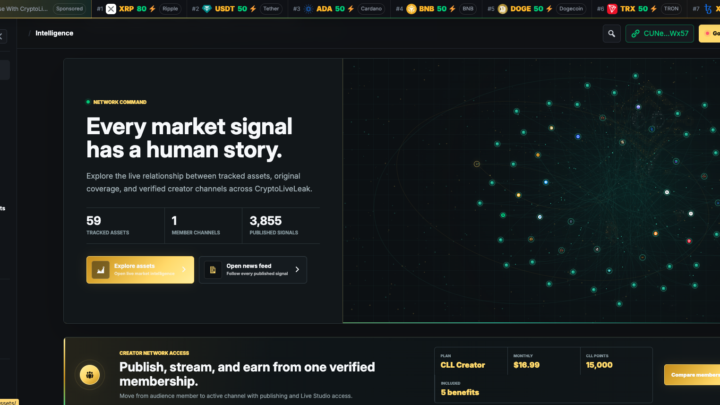Click the TRX 50 ticker entry

click(x=639, y=9)
